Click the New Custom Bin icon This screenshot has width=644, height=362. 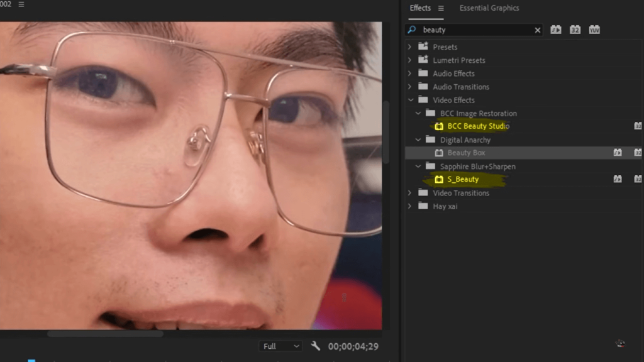pos(620,343)
